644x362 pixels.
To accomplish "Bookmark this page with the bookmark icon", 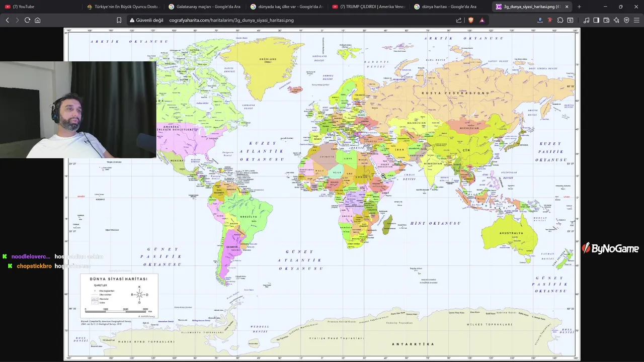I will point(119,20).
